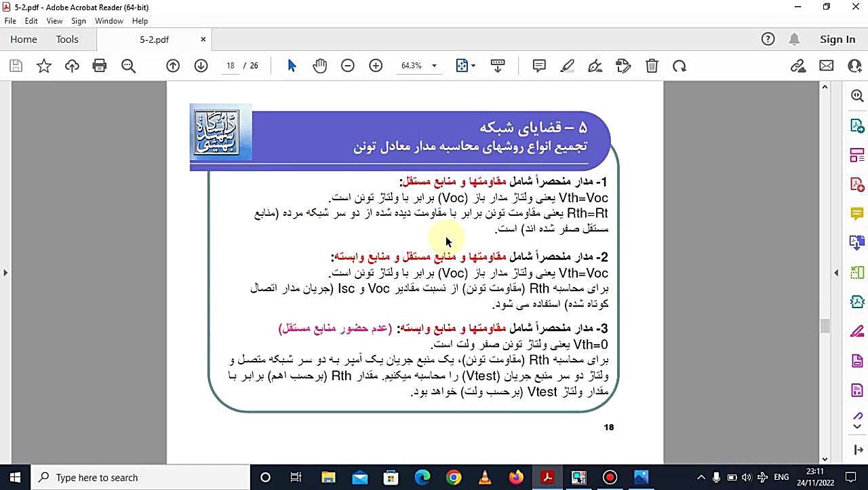Upload file to cloud icon
The image size is (868, 490).
[72, 66]
